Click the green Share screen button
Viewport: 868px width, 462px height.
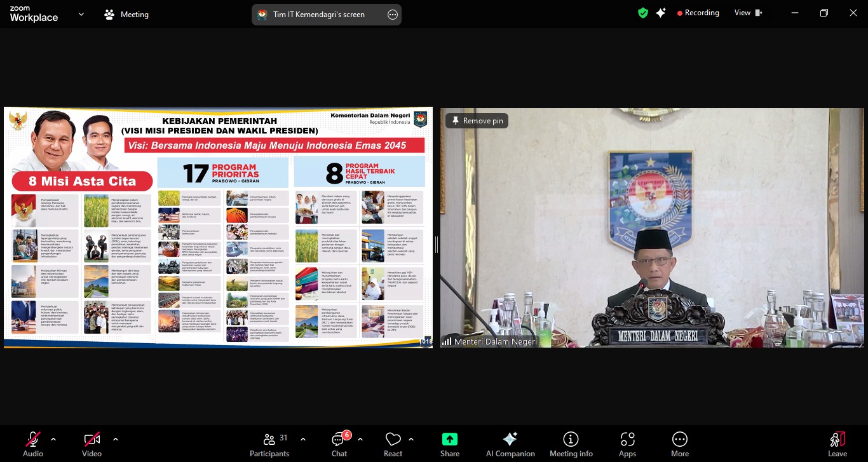point(449,444)
